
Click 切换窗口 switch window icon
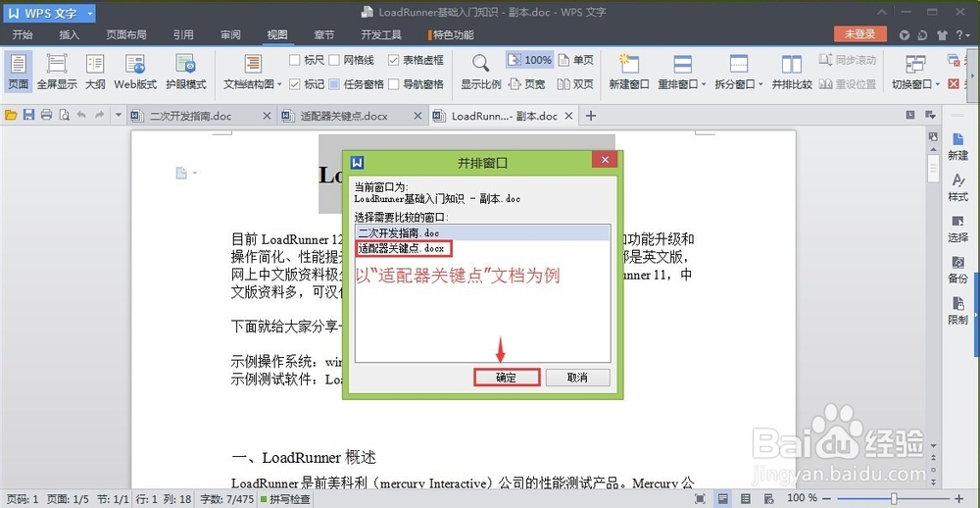pyautogui.click(x=915, y=64)
